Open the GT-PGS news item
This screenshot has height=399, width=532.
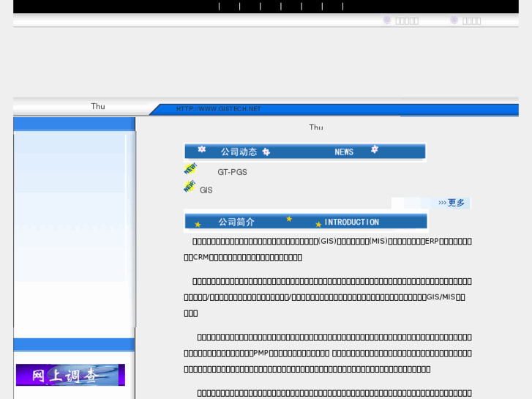233,172
